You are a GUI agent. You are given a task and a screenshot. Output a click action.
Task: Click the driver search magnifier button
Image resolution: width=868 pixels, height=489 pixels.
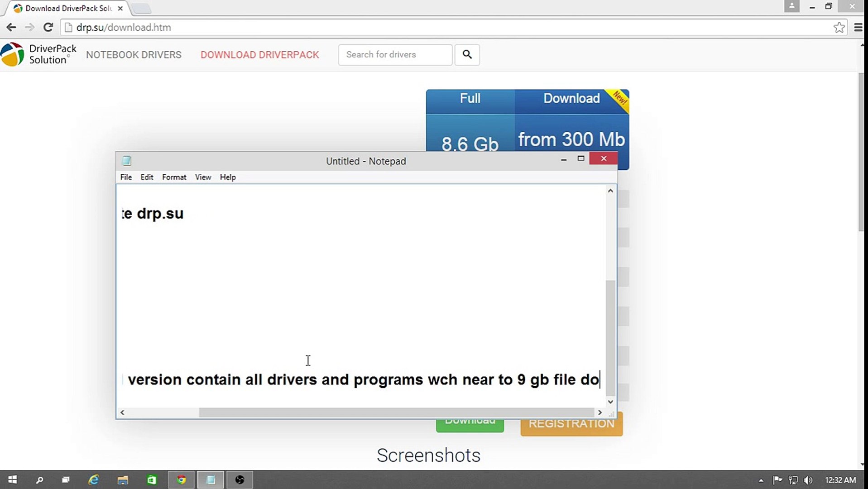click(x=467, y=55)
